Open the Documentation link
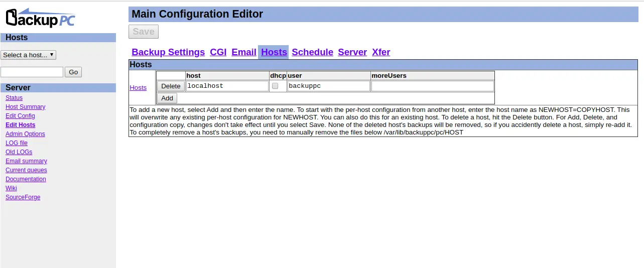Screen dimensions: 644x268 (x=26, y=179)
